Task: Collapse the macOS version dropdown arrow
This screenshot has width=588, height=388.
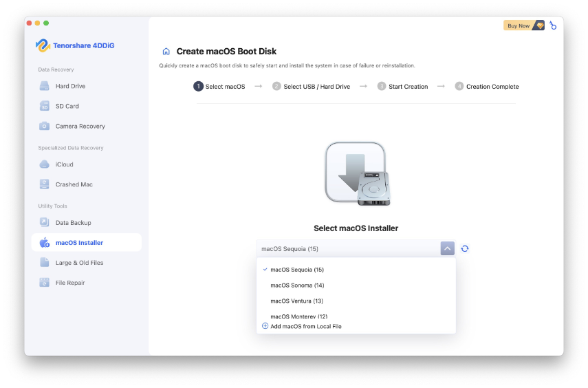Action: click(448, 248)
